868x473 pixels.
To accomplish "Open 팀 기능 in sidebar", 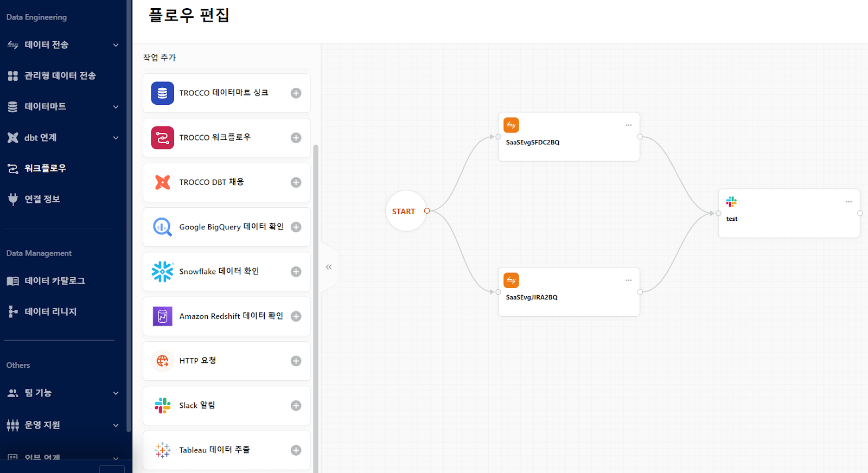I will coord(37,393).
